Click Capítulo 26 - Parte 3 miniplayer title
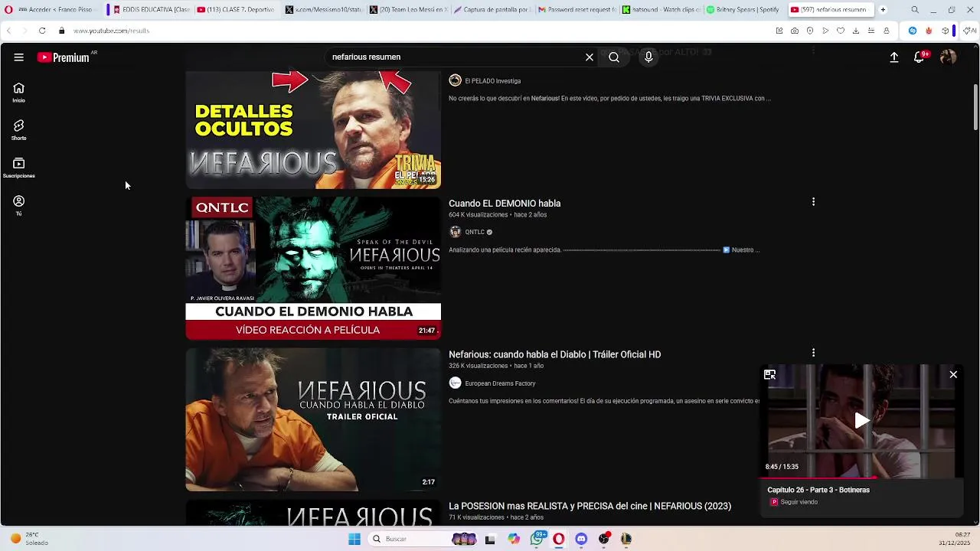Screen dimensions: 980x551 point(818,490)
